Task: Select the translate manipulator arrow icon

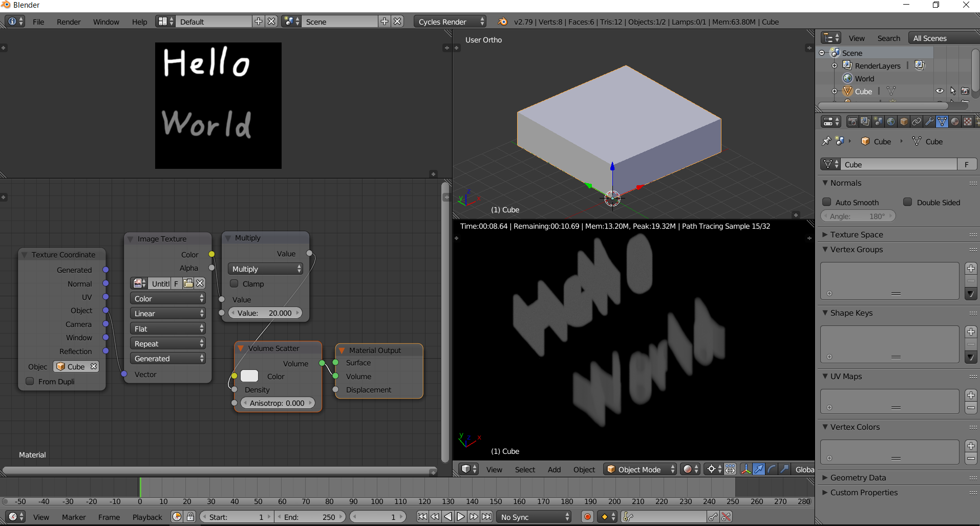Action: (759, 469)
